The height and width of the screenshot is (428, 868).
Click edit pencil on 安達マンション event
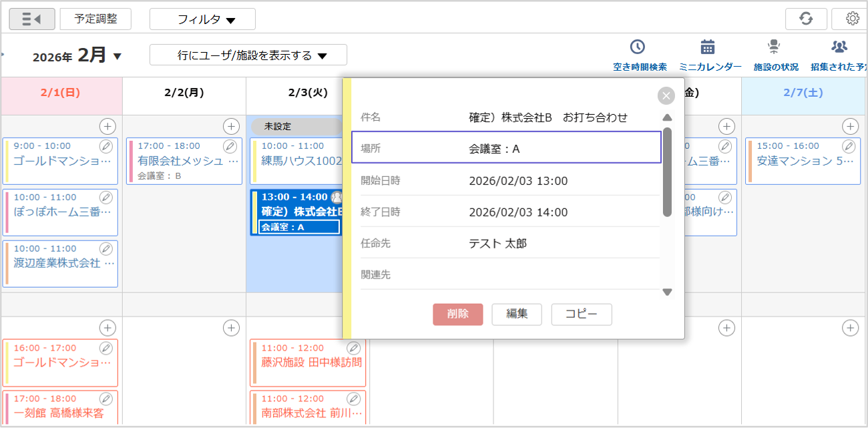coord(848,146)
